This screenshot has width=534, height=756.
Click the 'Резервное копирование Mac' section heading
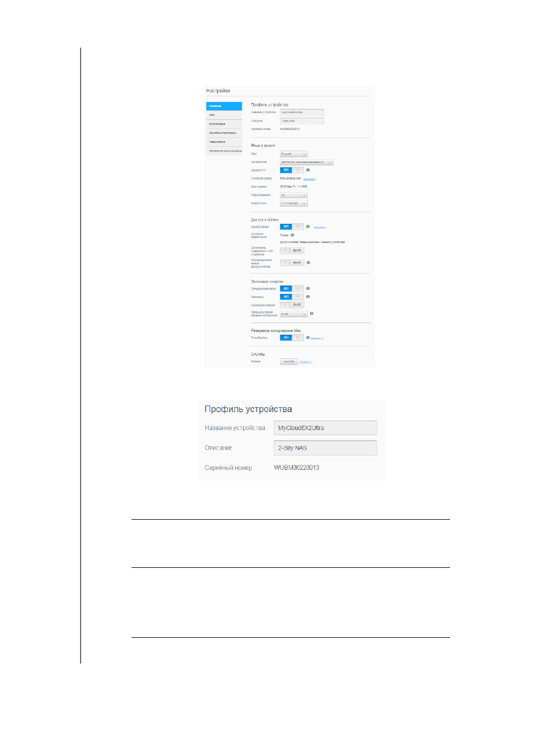tap(276, 331)
